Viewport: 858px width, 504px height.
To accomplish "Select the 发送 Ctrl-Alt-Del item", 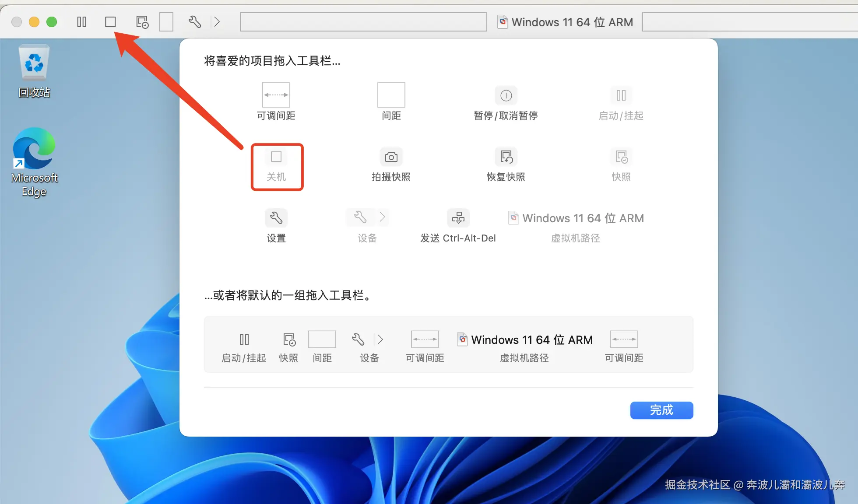I will pyautogui.click(x=458, y=226).
